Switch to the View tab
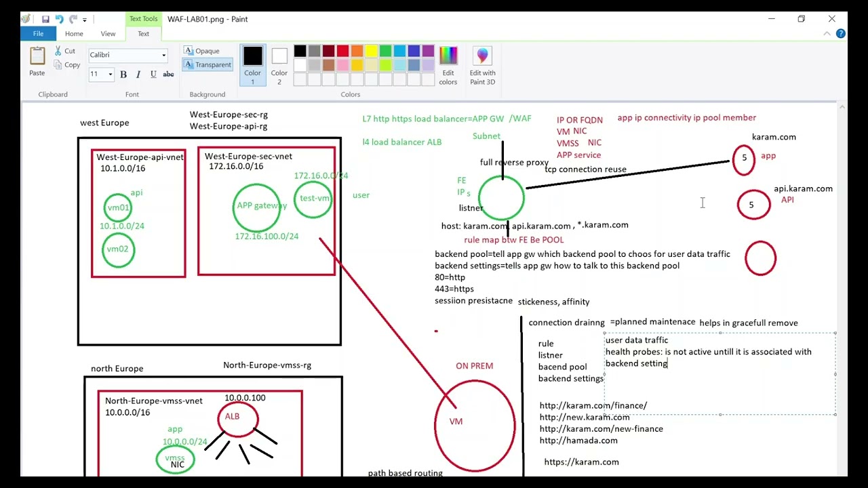 tap(108, 33)
